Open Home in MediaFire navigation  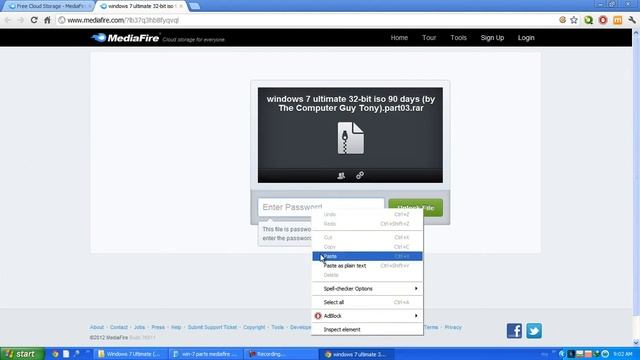pyautogui.click(x=399, y=38)
